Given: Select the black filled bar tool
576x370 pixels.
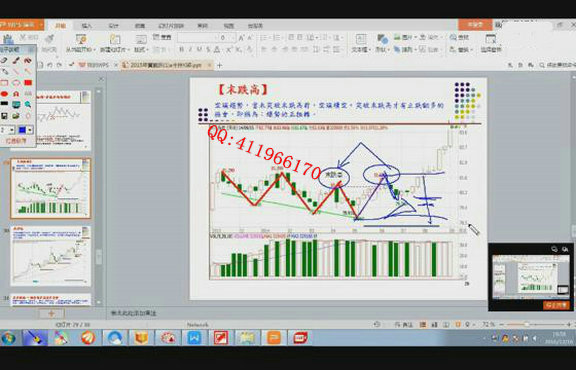Looking at the screenshot, I should point(4,104).
